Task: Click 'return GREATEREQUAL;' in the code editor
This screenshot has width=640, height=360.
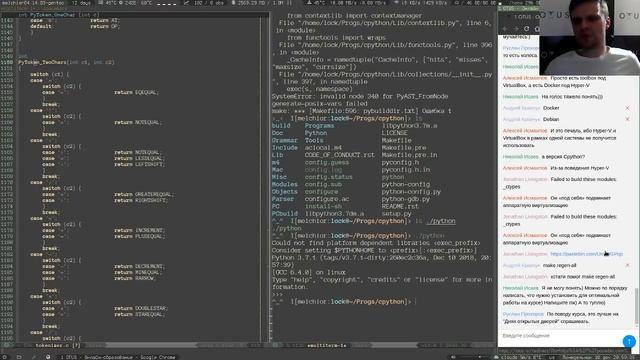Action: [x=144, y=194]
